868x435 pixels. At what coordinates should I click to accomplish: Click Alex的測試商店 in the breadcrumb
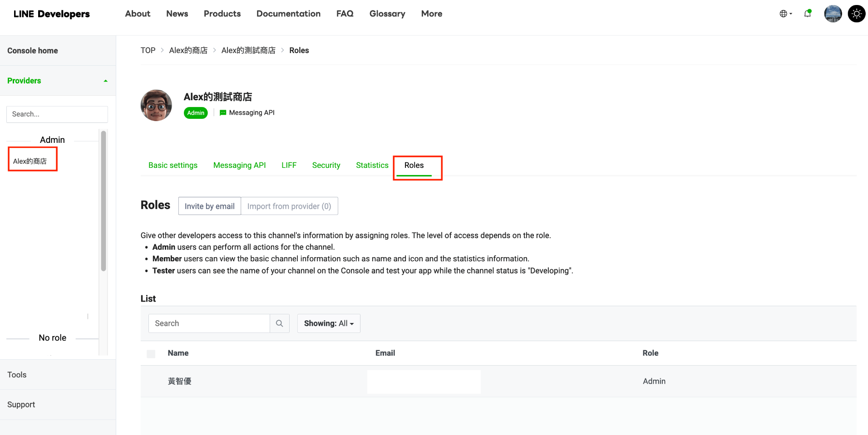248,50
